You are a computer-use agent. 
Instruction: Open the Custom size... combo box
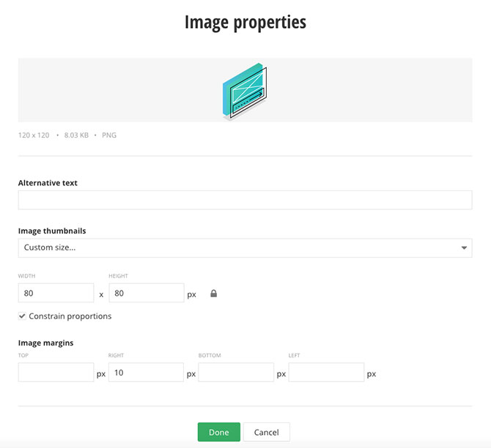pyautogui.click(x=245, y=248)
